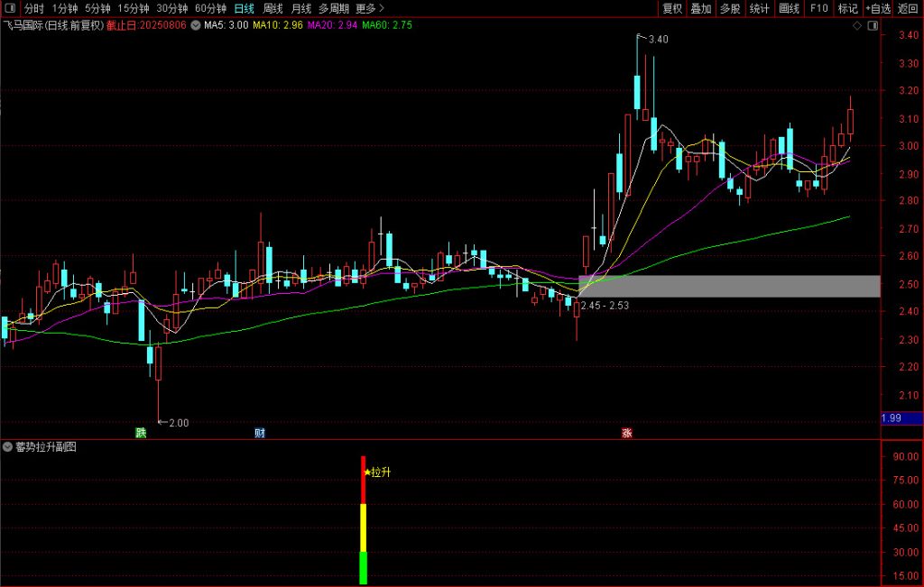Open the MA indicator settings dropdown arrow
Image resolution: width=924 pixels, height=587 pixels.
pyautogui.click(x=196, y=25)
